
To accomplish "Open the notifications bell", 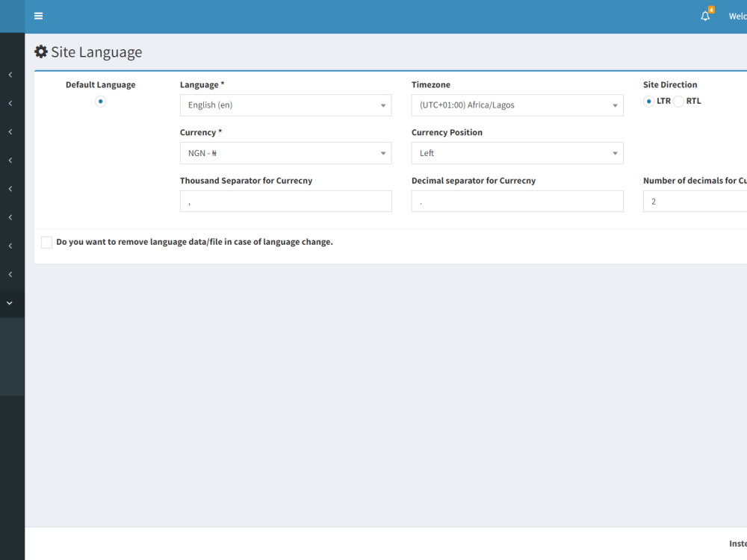I will tap(705, 16).
